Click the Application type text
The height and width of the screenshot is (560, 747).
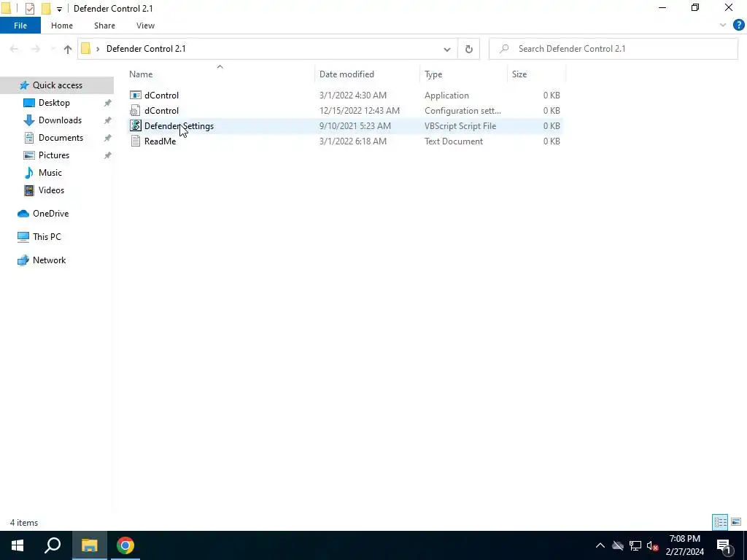point(446,96)
